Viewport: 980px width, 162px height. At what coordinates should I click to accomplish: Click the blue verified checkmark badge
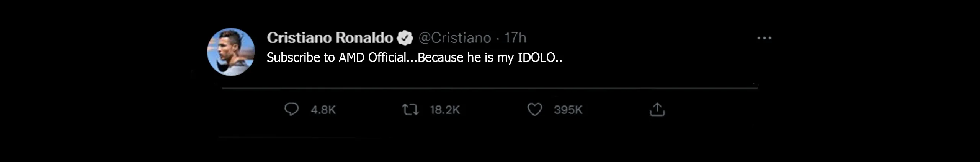(405, 38)
